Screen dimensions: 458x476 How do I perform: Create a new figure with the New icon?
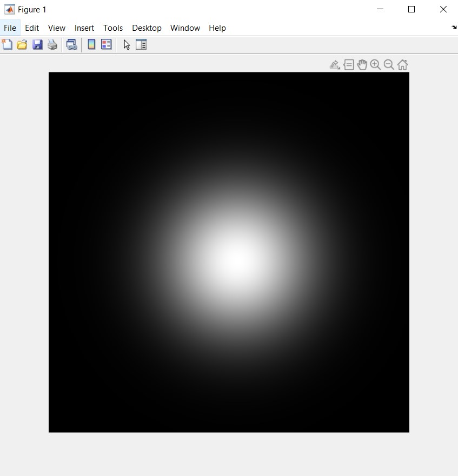7,44
